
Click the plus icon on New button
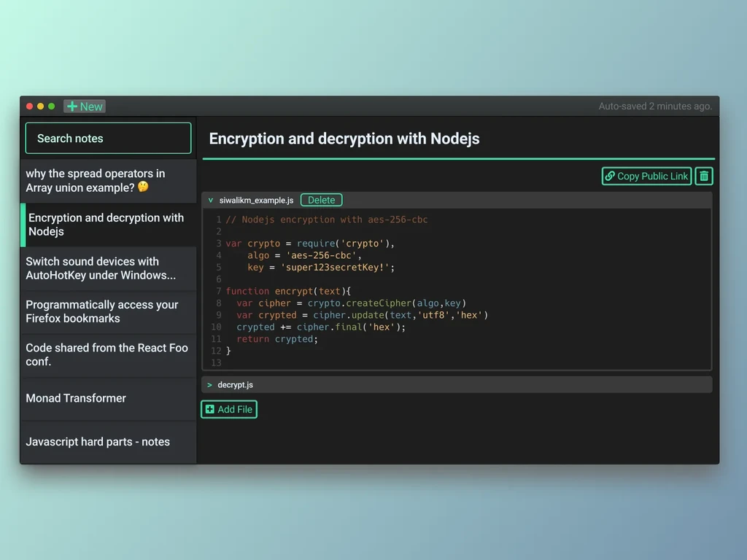coord(72,106)
